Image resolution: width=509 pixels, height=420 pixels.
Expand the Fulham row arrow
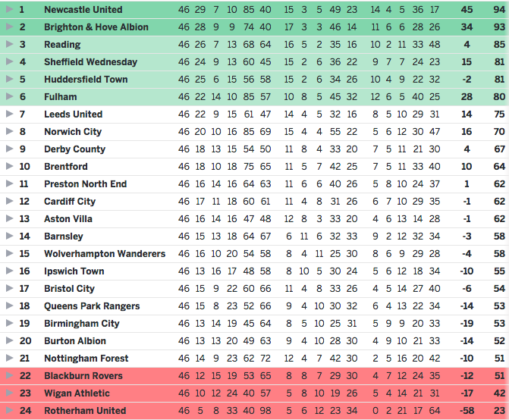point(9,96)
